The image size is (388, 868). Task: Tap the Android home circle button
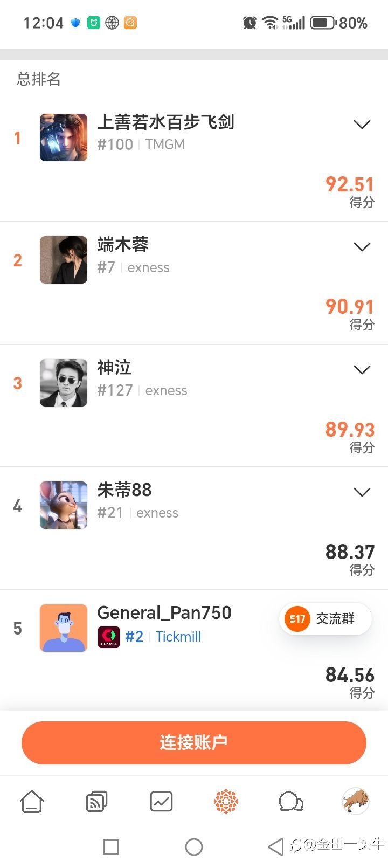[x=194, y=846]
